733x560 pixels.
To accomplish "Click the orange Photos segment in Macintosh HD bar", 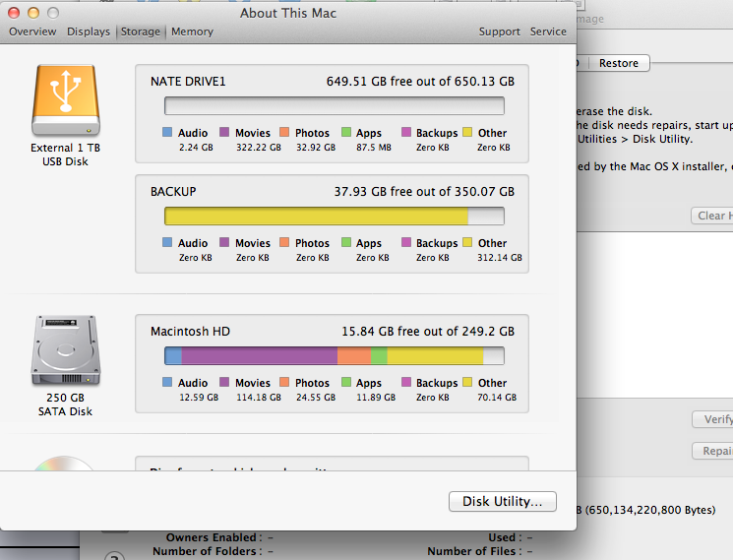I will tap(354, 355).
